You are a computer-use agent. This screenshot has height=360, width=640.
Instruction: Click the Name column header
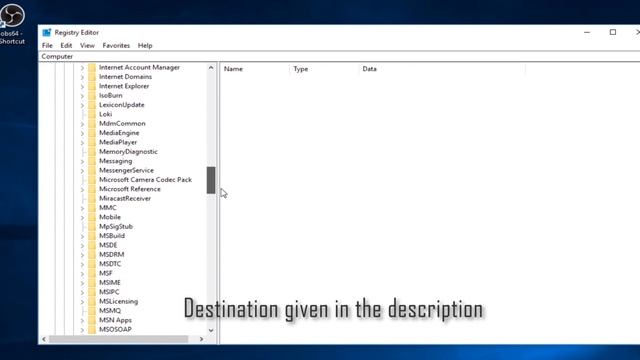point(255,69)
